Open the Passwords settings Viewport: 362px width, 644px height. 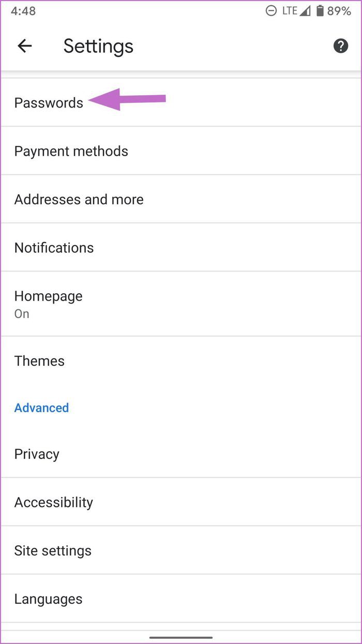click(x=181, y=102)
